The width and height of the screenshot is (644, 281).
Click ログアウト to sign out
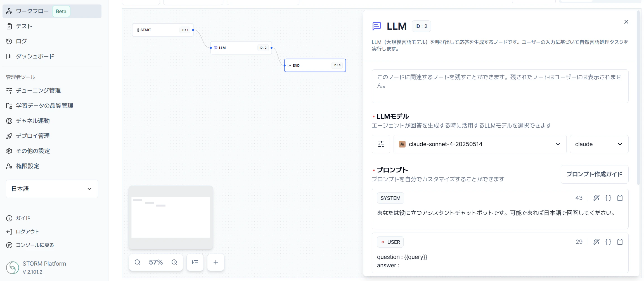click(23, 232)
